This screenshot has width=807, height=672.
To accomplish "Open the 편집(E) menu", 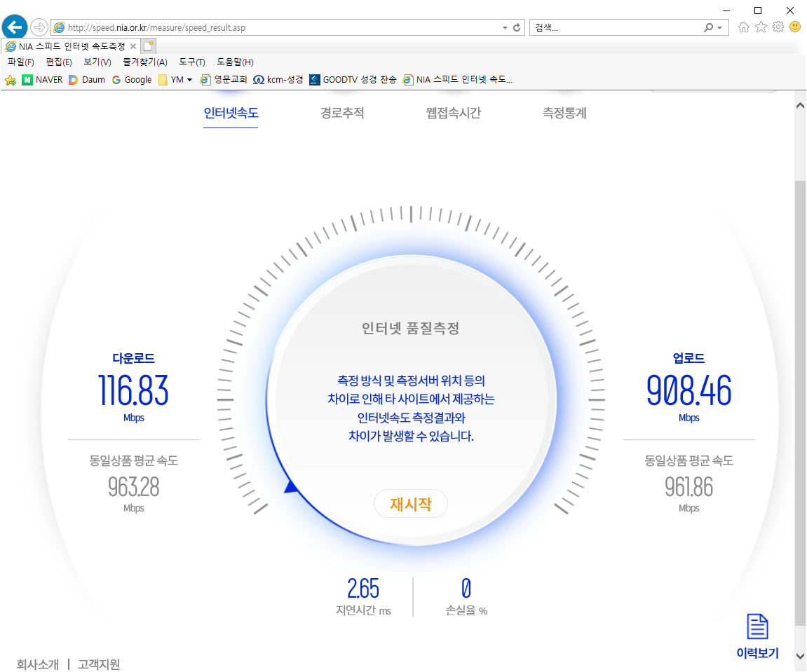I will (59, 62).
